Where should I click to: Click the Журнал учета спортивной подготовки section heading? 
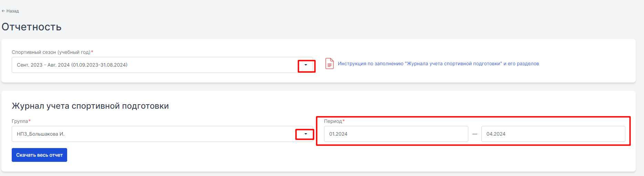(x=90, y=106)
